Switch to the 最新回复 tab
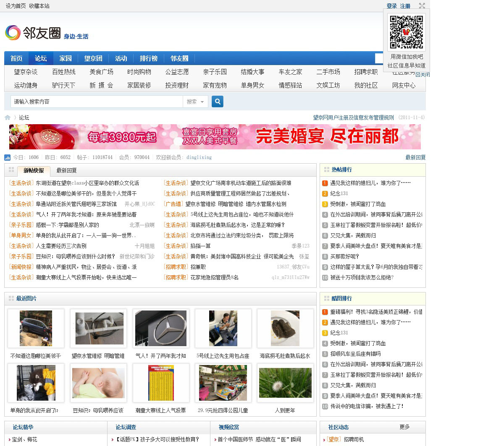Viewport: 504px width, 446px height. [x=66, y=170]
